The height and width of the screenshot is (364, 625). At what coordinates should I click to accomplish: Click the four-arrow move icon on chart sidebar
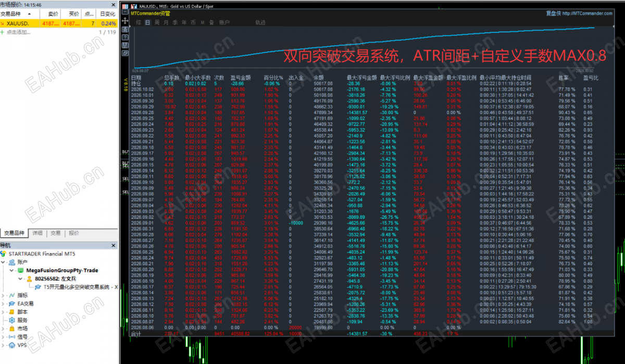click(x=125, y=21)
